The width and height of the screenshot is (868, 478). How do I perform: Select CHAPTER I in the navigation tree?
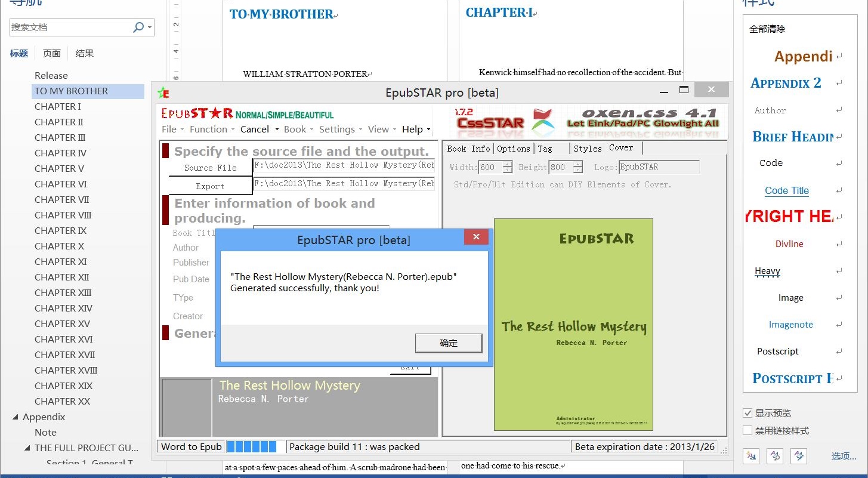[x=58, y=107]
